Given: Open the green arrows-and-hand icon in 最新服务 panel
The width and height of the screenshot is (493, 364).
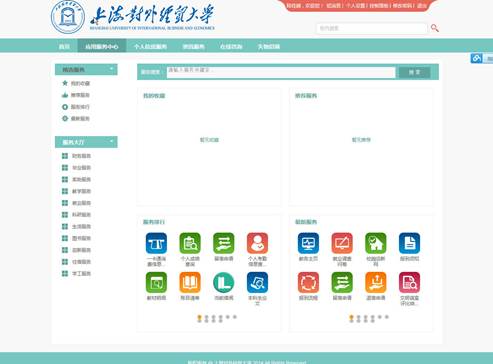Looking at the screenshot, I should tap(342, 283).
